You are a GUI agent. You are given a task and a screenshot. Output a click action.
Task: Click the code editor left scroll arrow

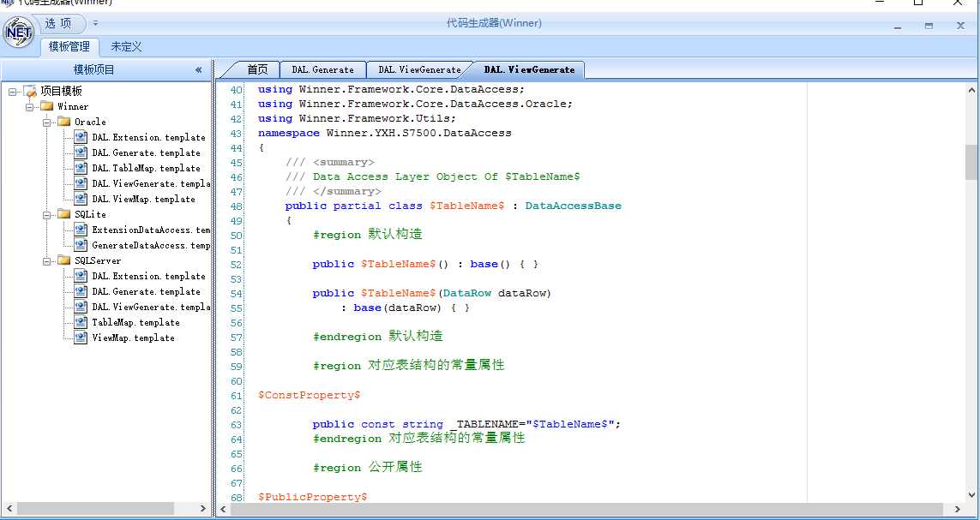click(223, 510)
